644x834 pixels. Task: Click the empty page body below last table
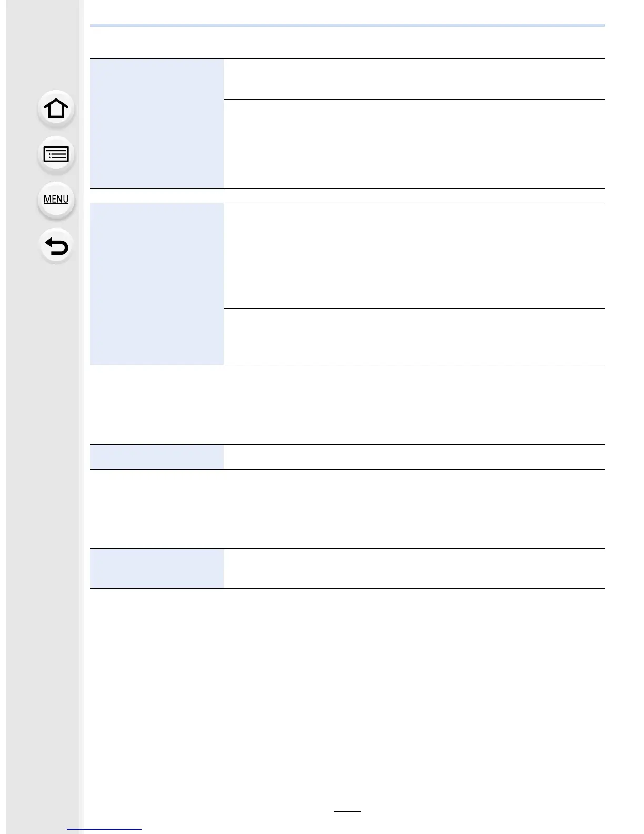348,695
